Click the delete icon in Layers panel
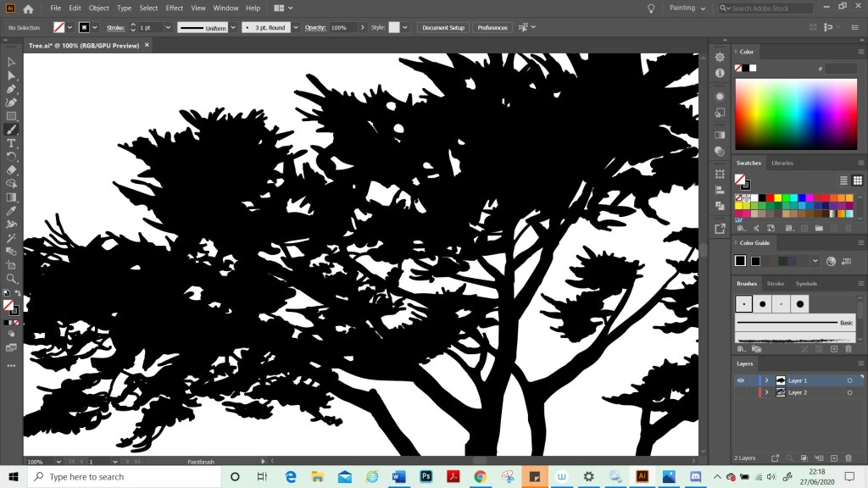Image resolution: width=868 pixels, height=488 pixels. 849,458
